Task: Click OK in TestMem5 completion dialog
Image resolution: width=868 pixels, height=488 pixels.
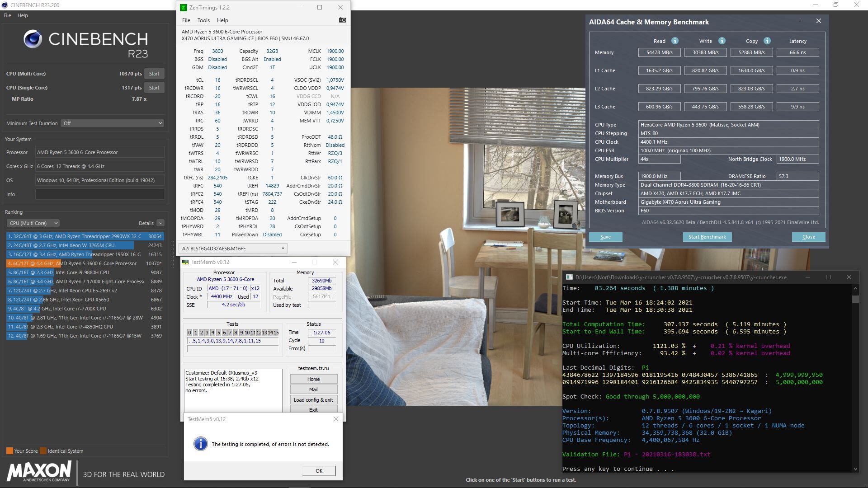Action: point(319,471)
